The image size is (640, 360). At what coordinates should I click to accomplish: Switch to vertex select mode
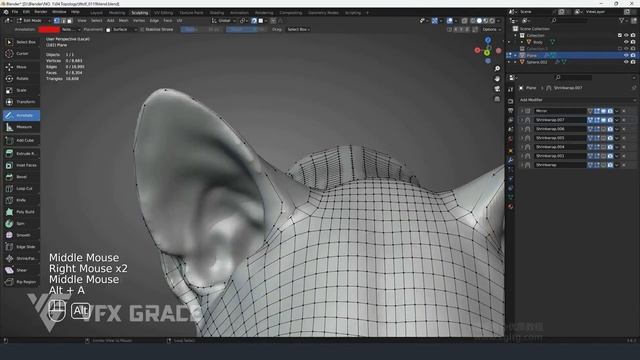[57, 20]
